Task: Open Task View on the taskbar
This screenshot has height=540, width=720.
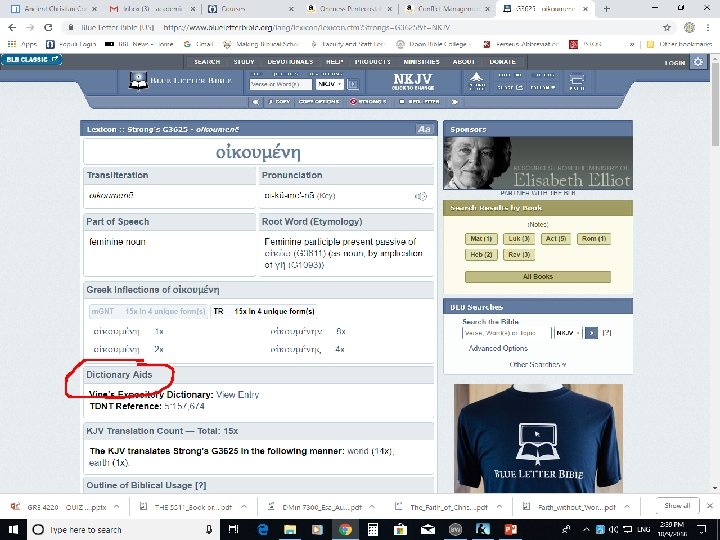Action: click(233, 529)
